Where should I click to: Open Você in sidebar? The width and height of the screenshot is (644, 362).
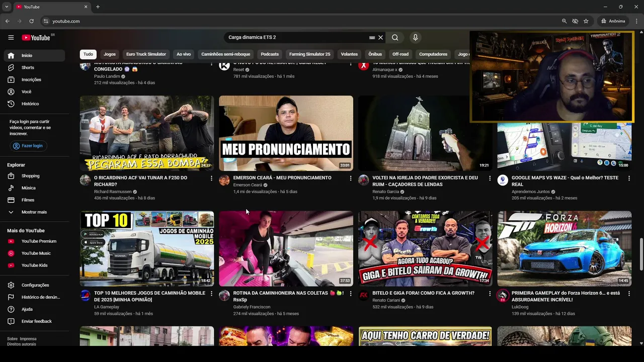point(34,92)
